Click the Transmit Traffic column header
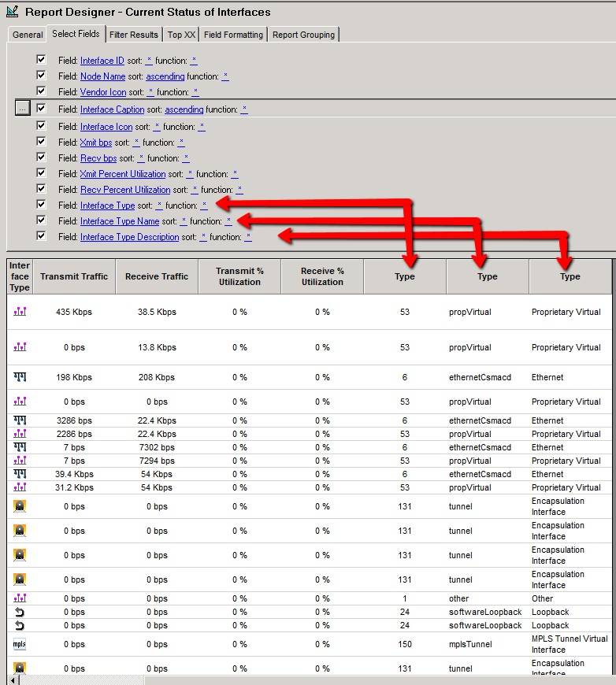Viewport: 616px width, 685px height. pyautogui.click(x=74, y=276)
